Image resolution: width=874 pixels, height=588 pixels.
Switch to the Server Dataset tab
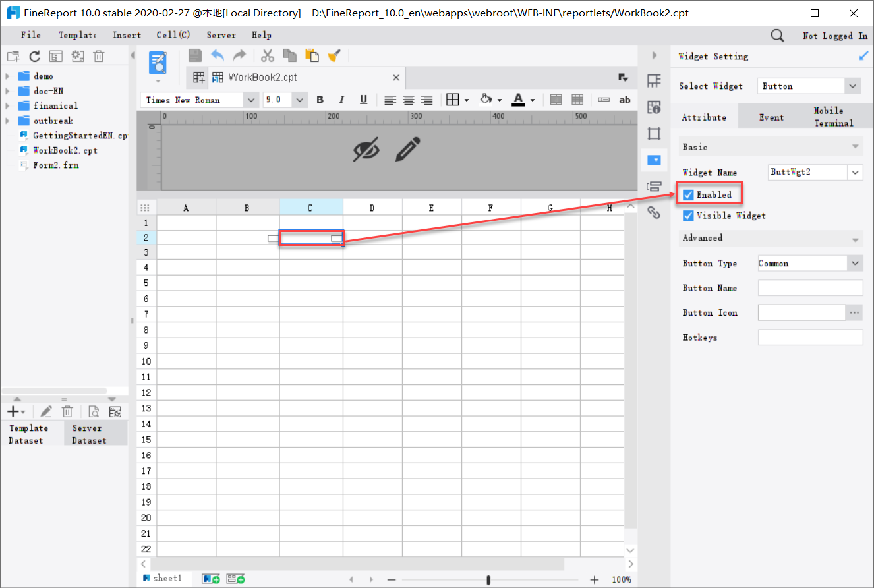pyautogui.click(x=96, y=434)
